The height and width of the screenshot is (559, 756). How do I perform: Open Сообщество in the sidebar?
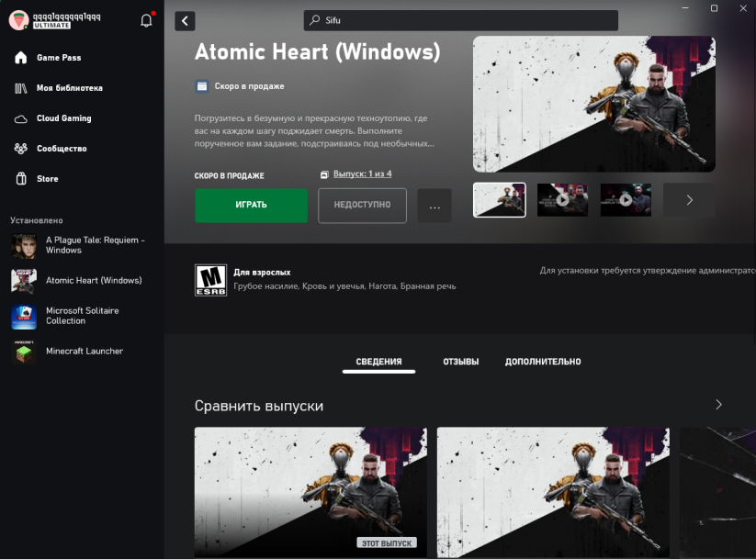(x=62, y=149)
